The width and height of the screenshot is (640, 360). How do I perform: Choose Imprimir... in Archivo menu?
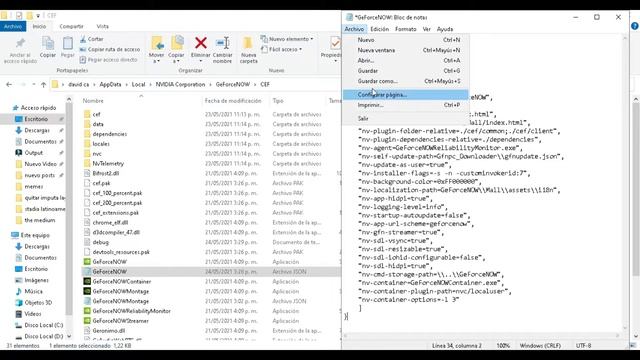coord(406,105)
